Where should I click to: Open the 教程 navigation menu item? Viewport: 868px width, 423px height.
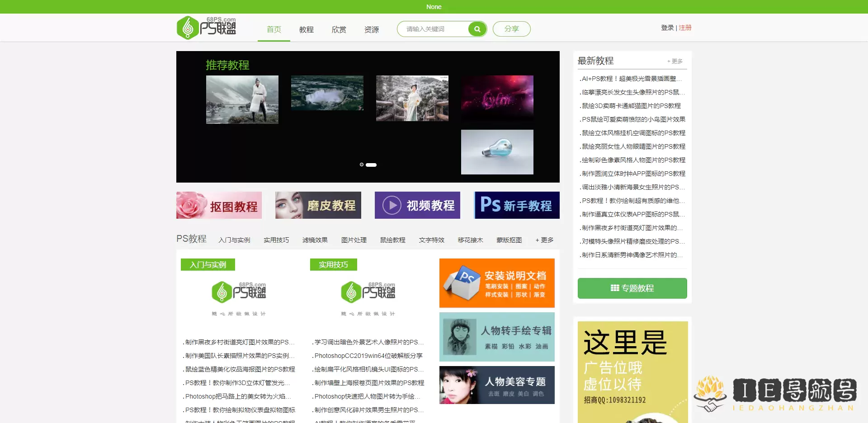[306, 29]
